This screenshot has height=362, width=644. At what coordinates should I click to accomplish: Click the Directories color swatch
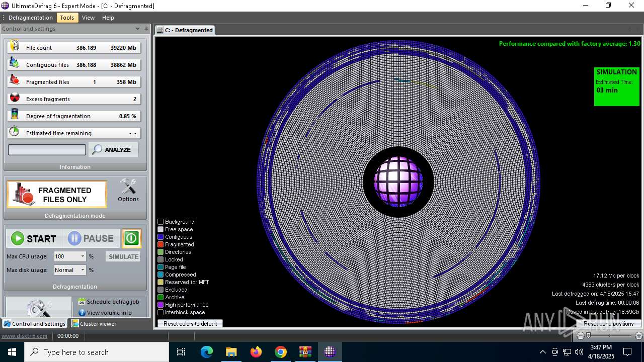(x=160, y=252)
